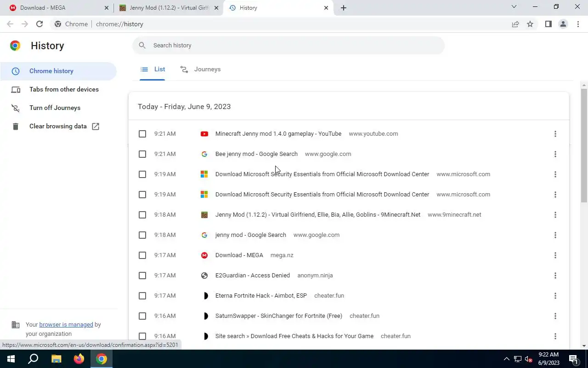
Task: Open Jenny Mod (1.12.2) 9Minecraft.Net link
Action: point(318,215)
